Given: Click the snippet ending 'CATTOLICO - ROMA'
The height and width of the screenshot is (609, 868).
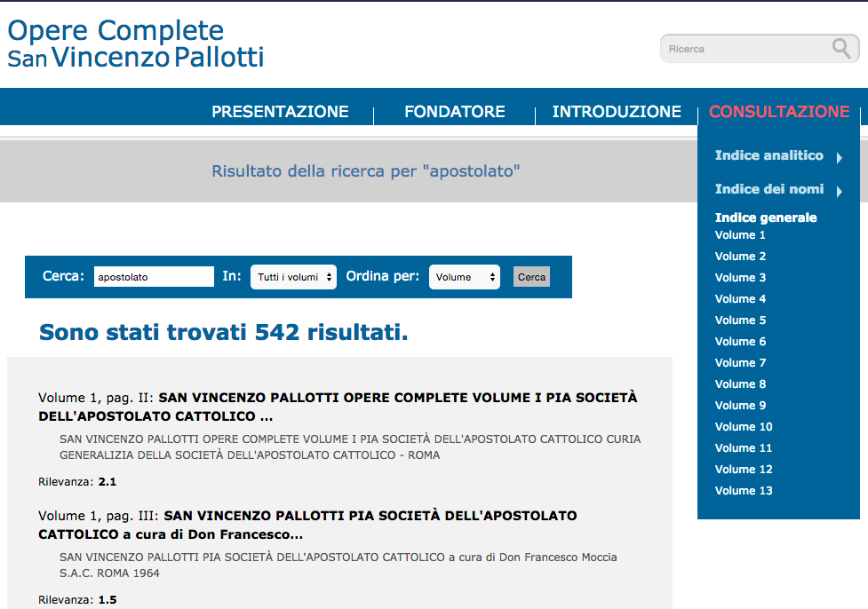Looking at the screenshot, I should (x=350, y=447).
